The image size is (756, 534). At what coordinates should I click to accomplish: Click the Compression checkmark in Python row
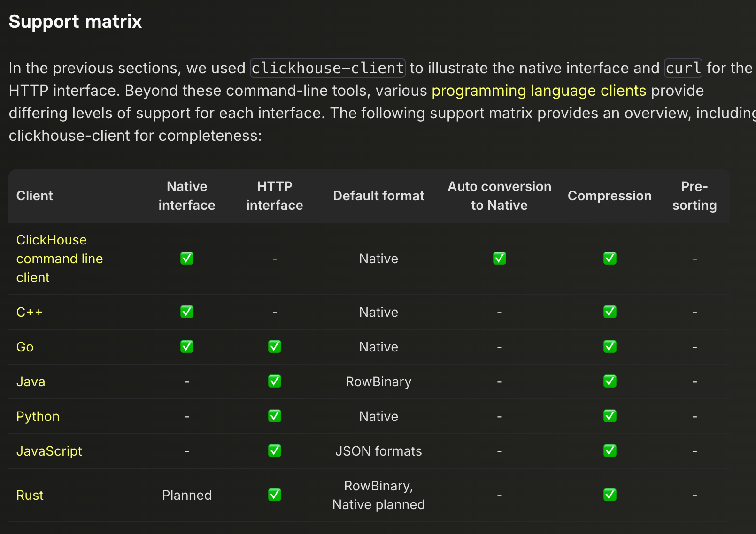click(610, 416)
